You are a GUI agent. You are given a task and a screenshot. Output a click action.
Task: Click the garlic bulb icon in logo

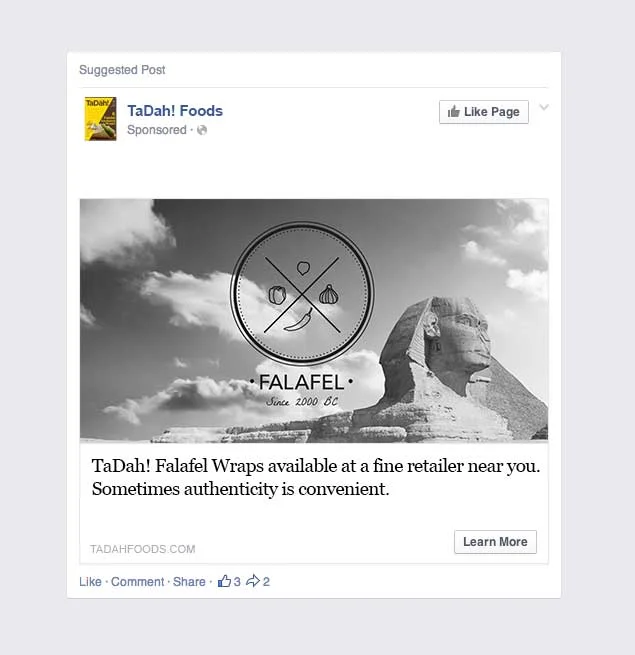click(329, 294)
